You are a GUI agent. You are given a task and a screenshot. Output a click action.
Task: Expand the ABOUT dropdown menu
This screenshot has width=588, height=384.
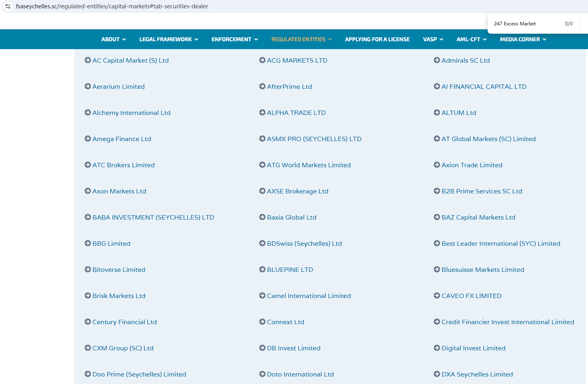coord(113,39)
